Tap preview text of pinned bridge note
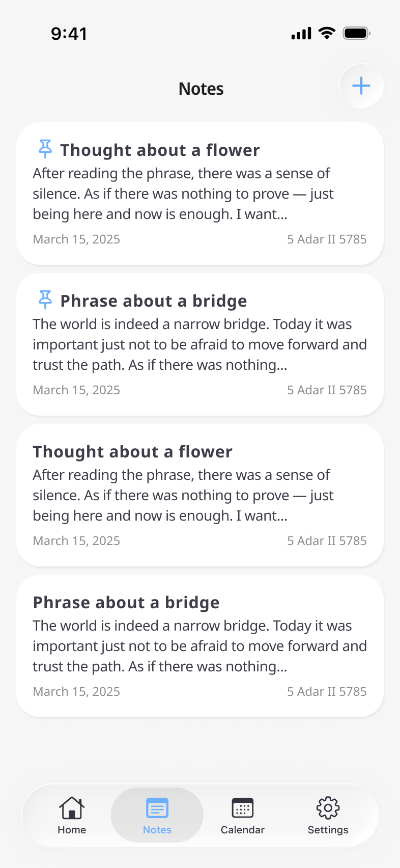 pos(199,344)
